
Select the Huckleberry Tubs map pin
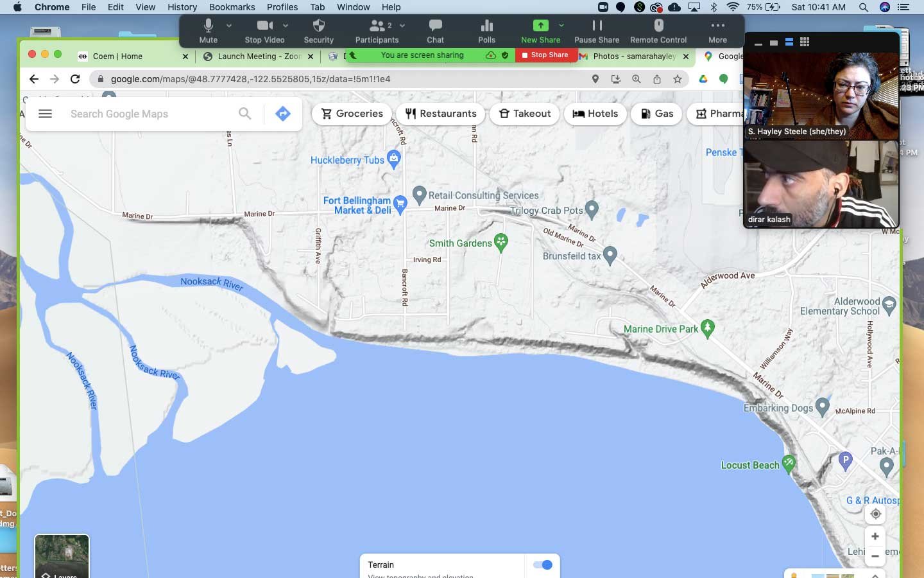(394, 158)
